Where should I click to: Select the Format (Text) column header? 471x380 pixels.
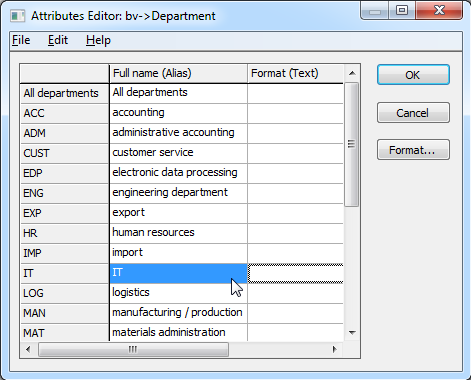(x=295, y=73)
